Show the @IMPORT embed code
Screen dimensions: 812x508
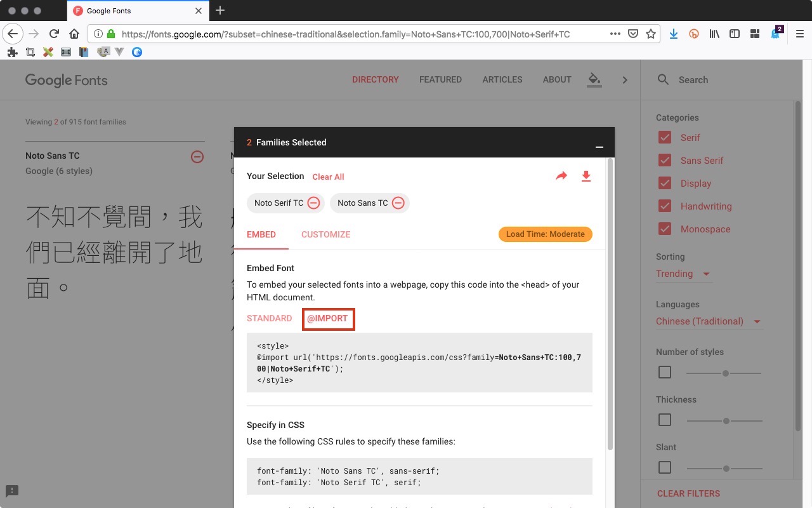pyautogui.click(x=328, y=319)
